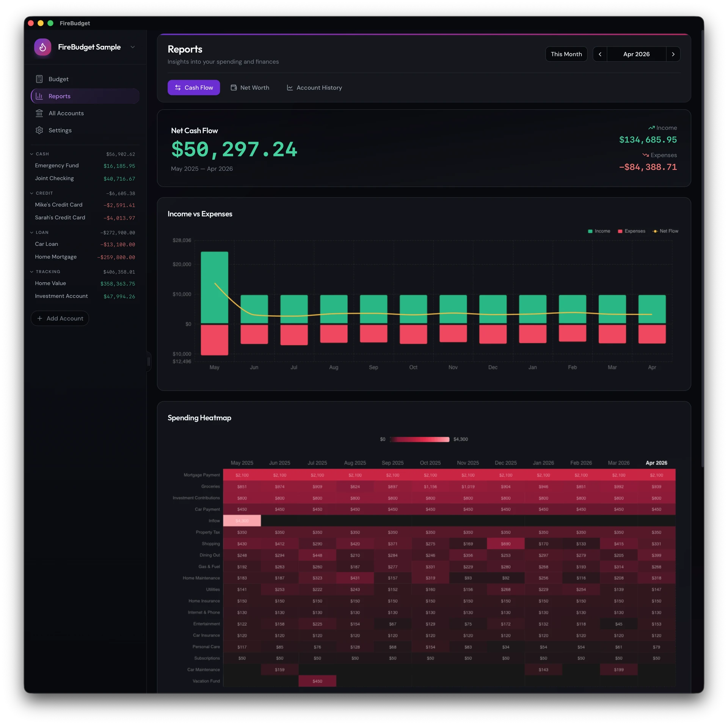
Task: Click the Account History line-chart icon
Action: [290, 87]
